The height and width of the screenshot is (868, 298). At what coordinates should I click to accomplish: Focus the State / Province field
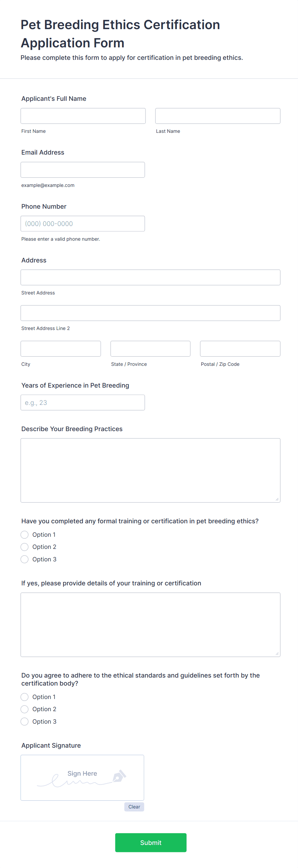point(150,349)
